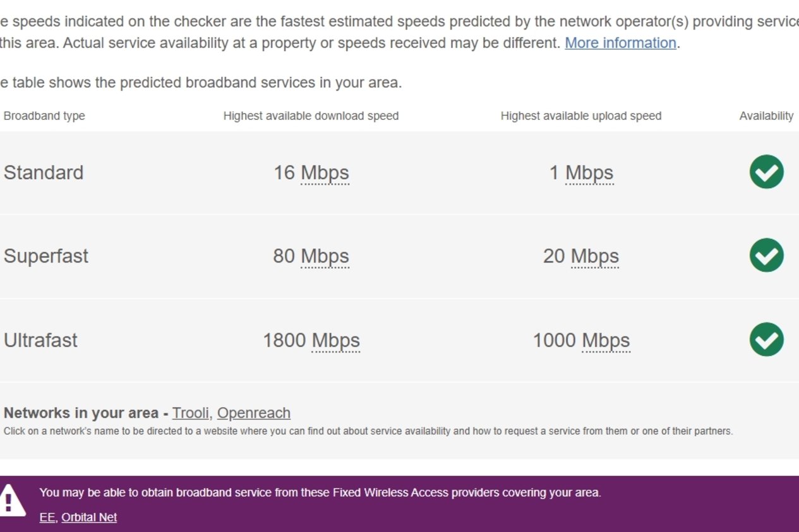Open the More information link
799x532 pixels.
pyautogui.click(x=620, y=43)
